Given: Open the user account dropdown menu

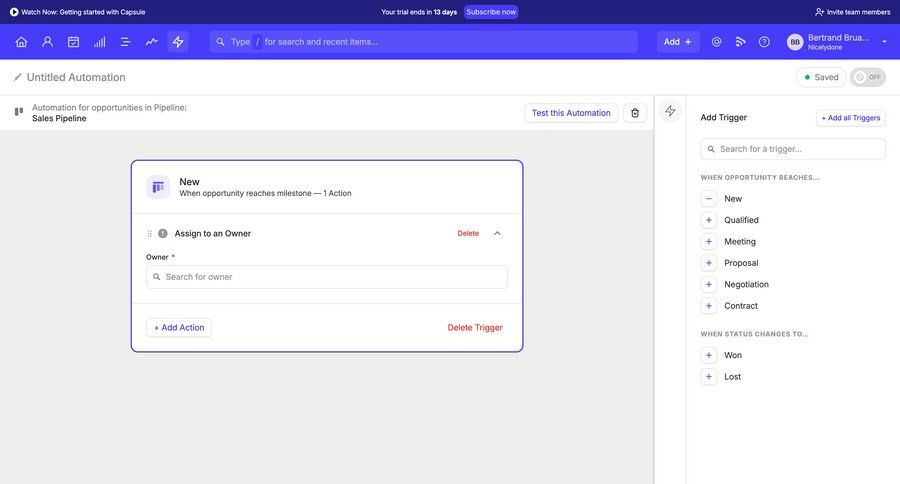Looking at the screenshot, I should click(884, 42).
